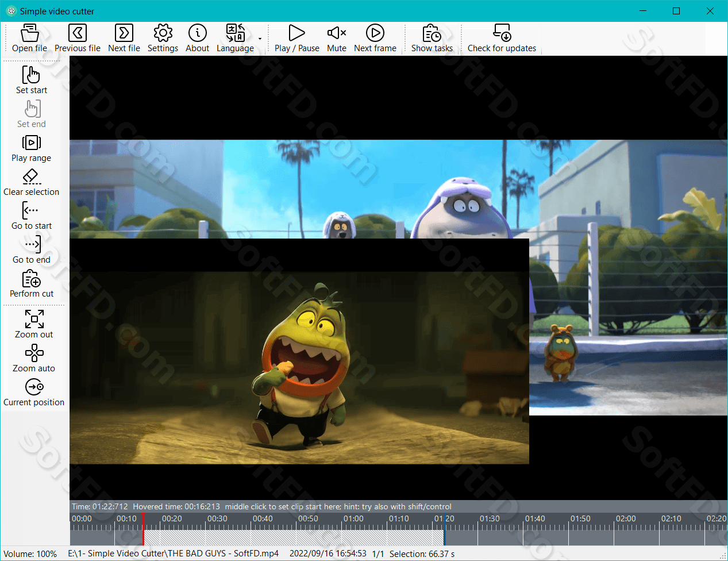Click Check for updates

[x=502, y=39]
